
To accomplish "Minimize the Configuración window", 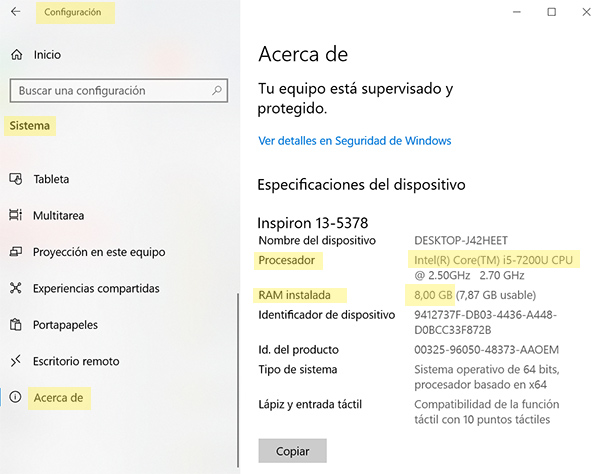I will [x=507, y=12].
